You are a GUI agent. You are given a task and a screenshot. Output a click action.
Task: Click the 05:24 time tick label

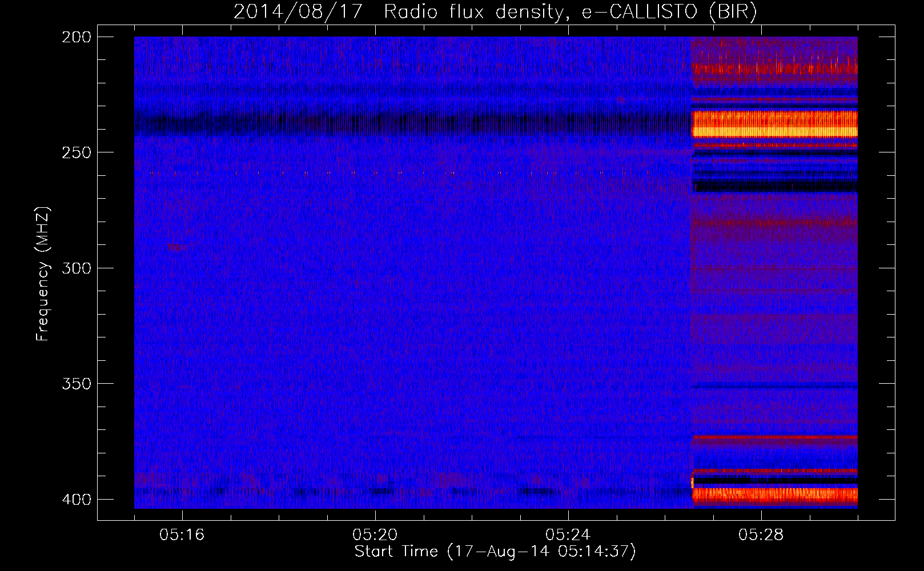568,535
